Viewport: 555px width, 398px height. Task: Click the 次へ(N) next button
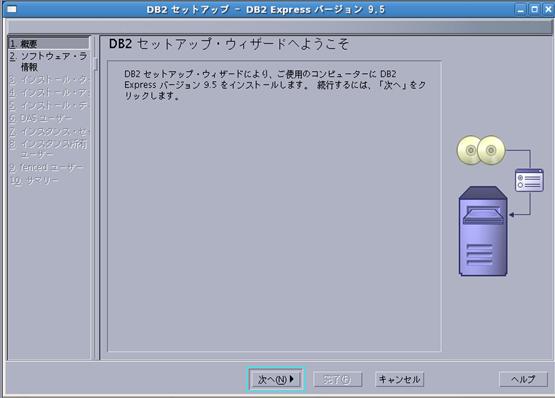coord(276,379)
